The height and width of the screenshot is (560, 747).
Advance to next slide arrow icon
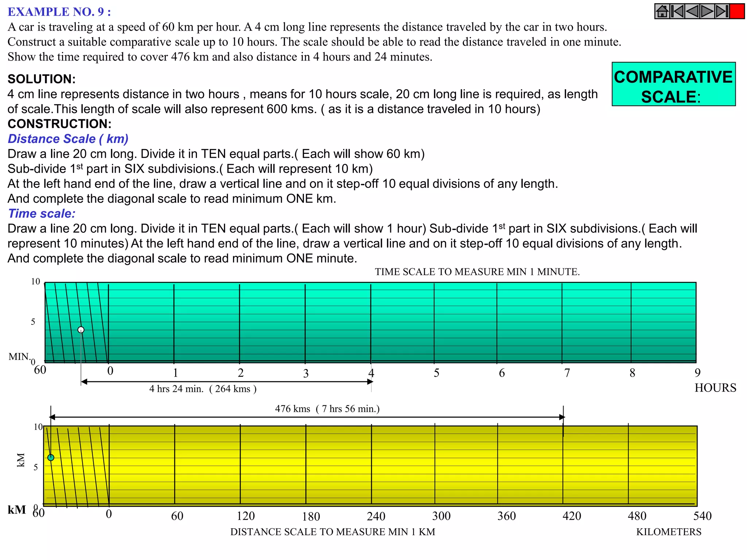click(707, 11)
